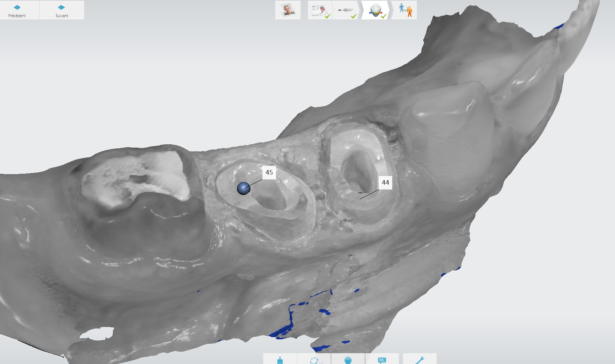Open the wrench settings tool

419,360
